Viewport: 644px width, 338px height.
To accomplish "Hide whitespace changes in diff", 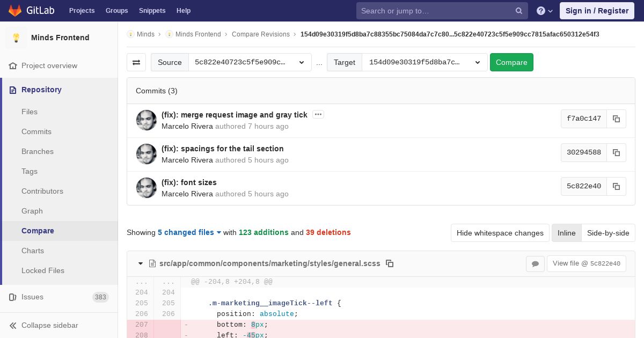I will pos(500,233).
